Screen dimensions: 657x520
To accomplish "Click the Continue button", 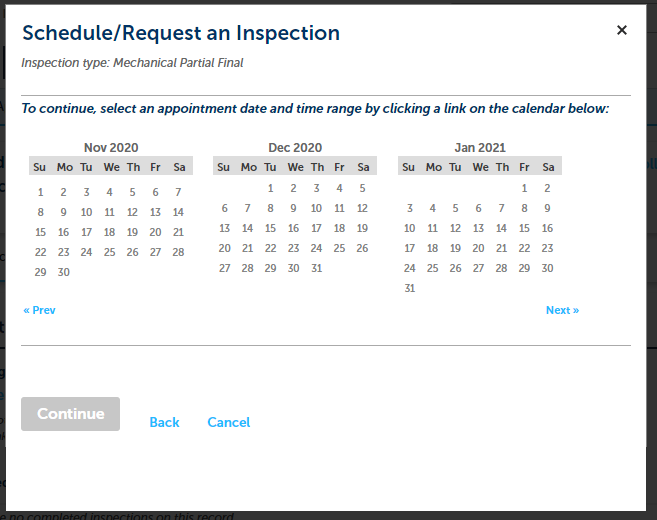I will tap(70, 414).
